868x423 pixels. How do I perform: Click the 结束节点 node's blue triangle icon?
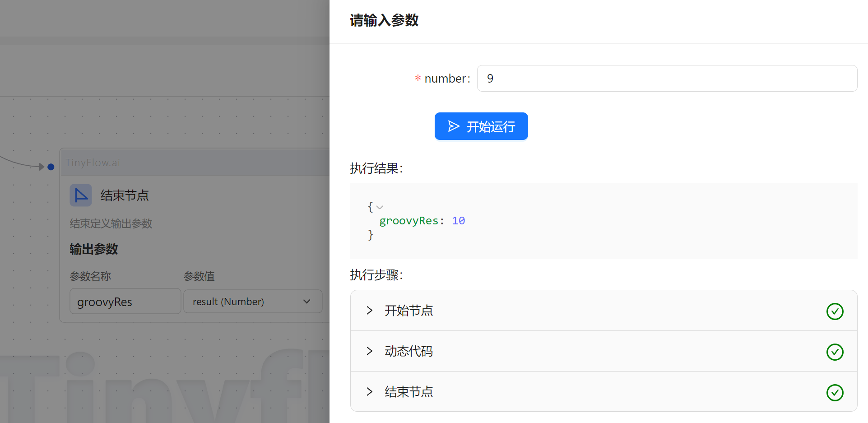[81, 195]
